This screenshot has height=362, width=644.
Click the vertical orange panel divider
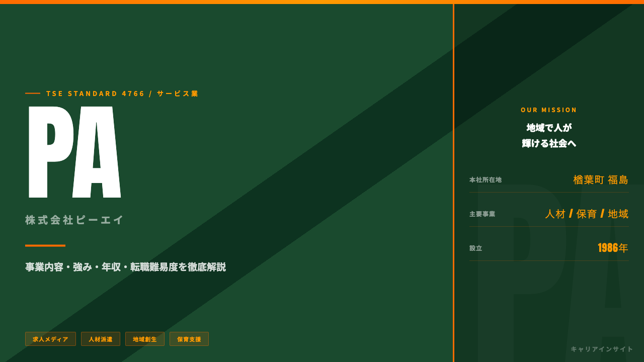[x=453, y=183]
